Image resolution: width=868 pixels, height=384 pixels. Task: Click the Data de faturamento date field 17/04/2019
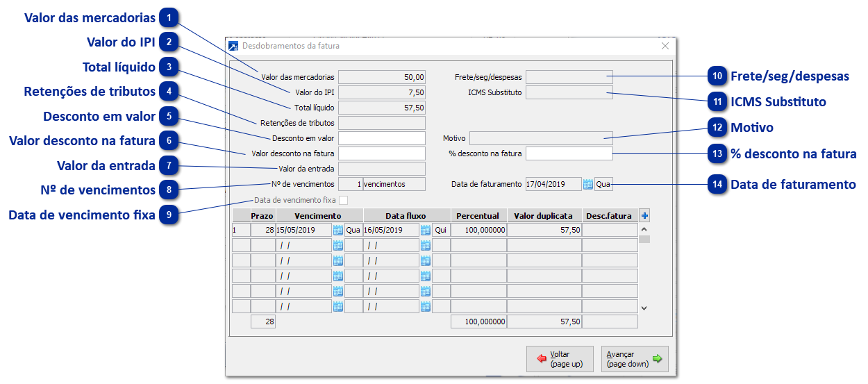tap(553, 184)
